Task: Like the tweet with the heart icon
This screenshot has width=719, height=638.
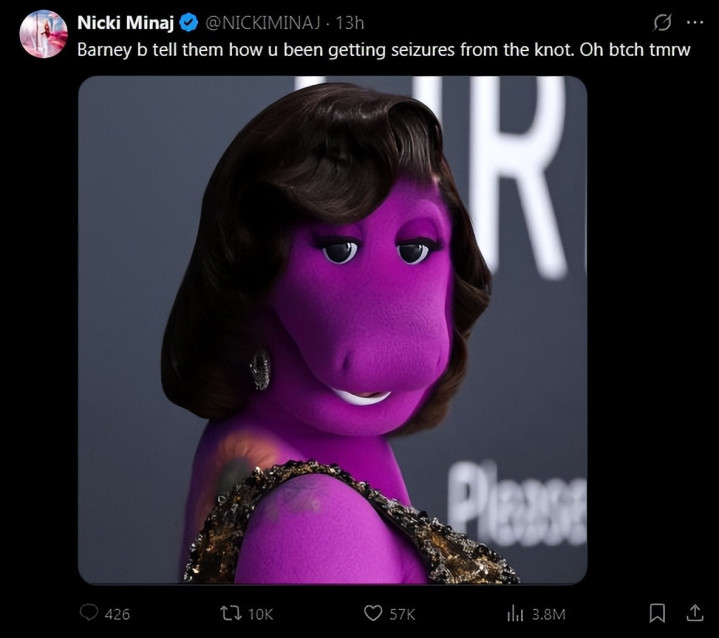Action: [373, 613]
